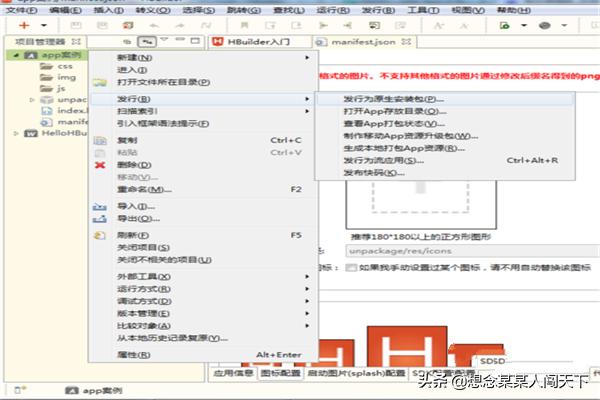Click the folder icon beside 打开文件所在目录
Image resolution: width=600 pixels, height=400 pixels.
click(99, 82)
